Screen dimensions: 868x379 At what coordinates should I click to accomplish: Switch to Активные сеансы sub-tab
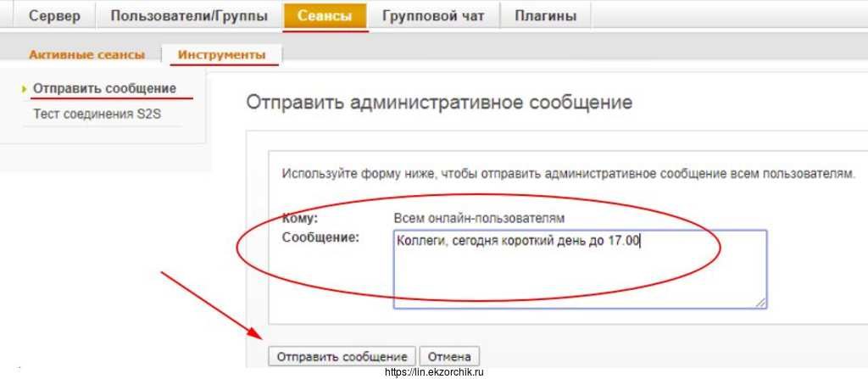click(86, 55)
